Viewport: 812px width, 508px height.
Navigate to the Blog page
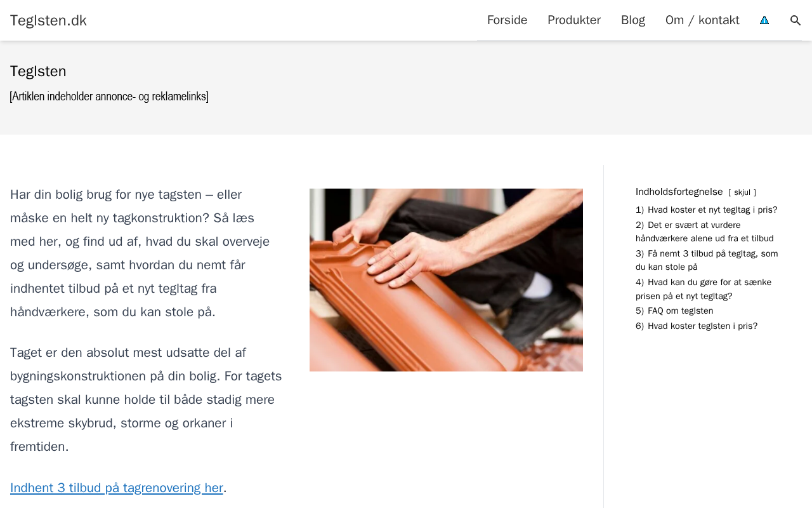pos(633,20)
